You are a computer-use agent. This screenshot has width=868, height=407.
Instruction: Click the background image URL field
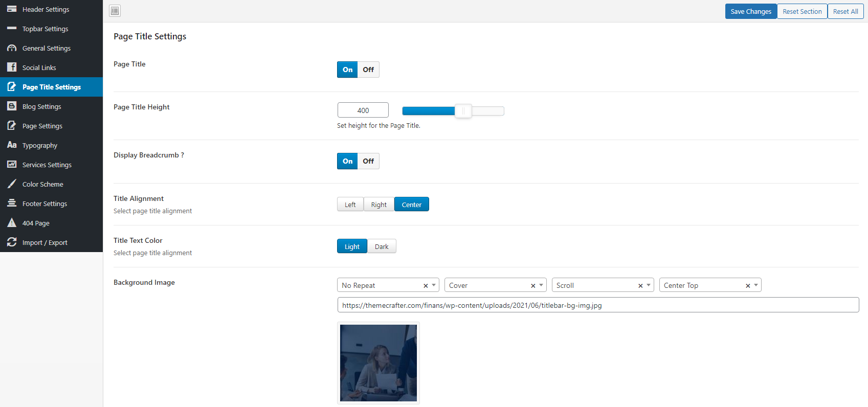tap(597, 305)
